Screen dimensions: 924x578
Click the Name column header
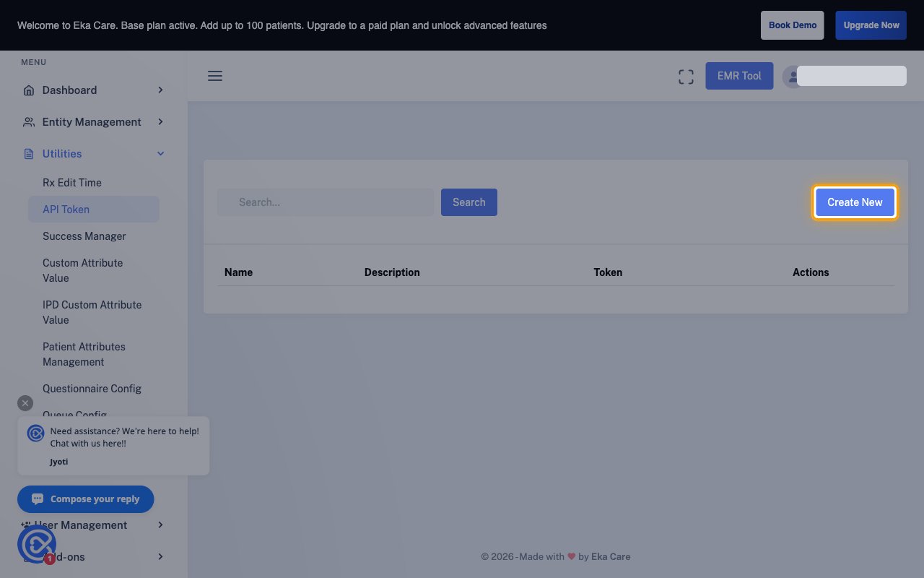point(238,272)
